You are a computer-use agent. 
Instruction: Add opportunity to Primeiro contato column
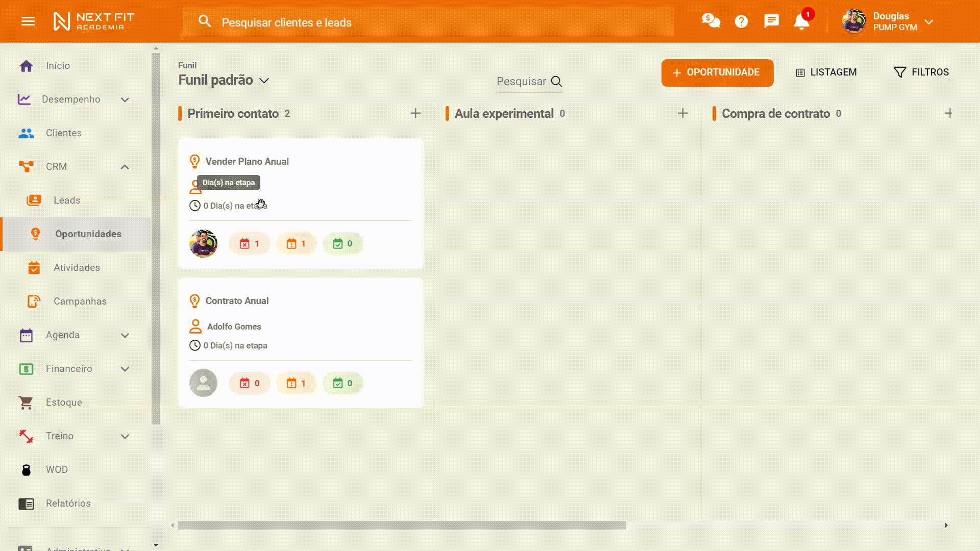tap(415, 113)
